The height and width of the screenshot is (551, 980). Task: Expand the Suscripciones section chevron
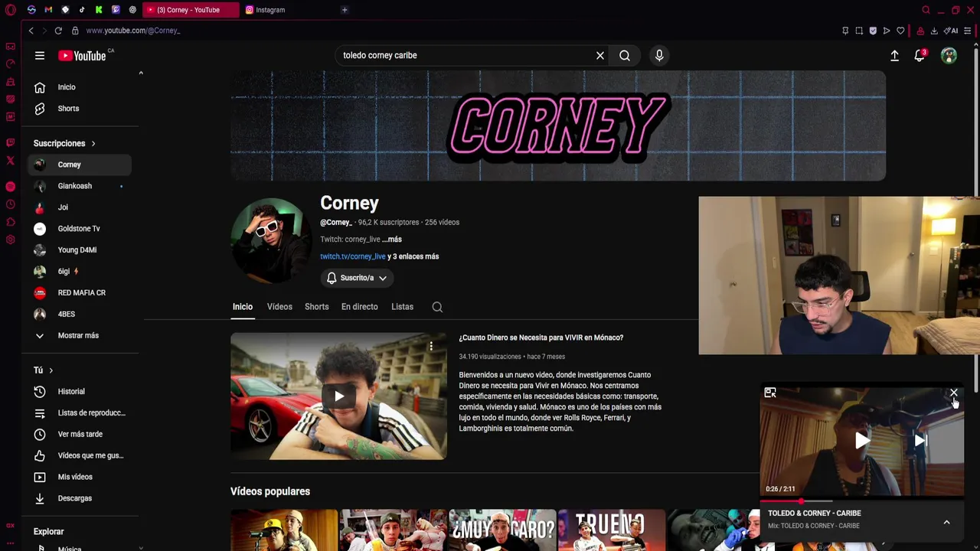[x=93, y=144]
